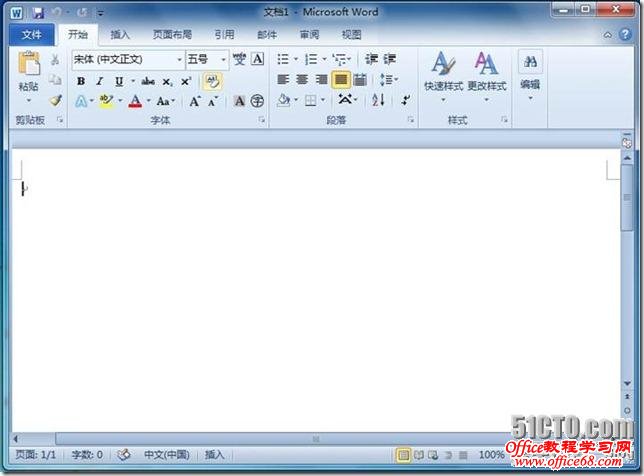Toggle Italic formatting
The image size is (644, 476).
point(99,81)
